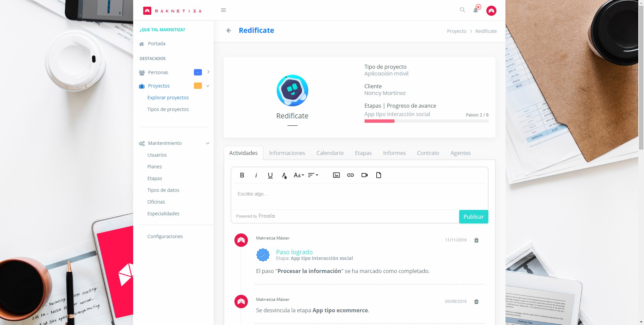
Task: Collapse the Mantenimiento chevron
Action: coord(208,143)
